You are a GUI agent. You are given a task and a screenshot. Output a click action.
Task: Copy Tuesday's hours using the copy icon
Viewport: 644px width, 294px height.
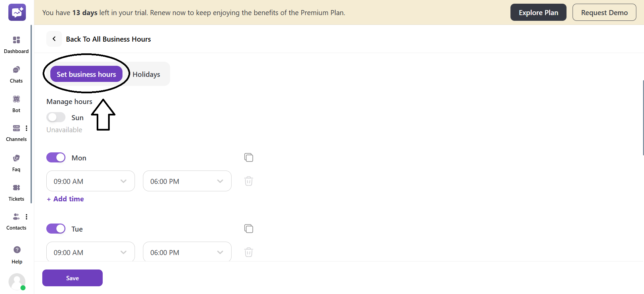coord(249,229)
